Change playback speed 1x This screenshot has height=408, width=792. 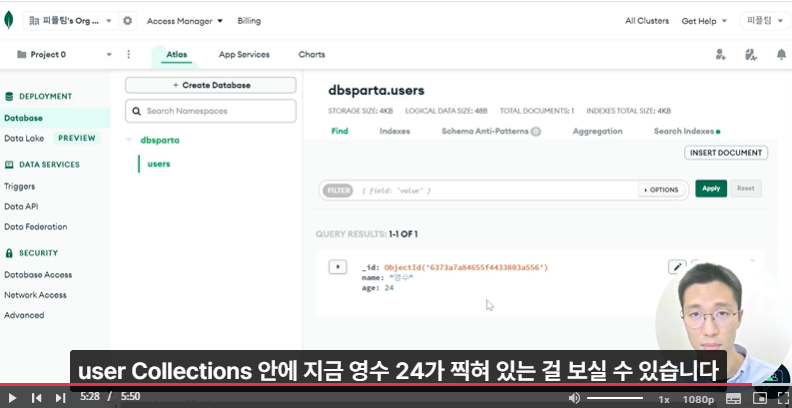tap(664, 399)
